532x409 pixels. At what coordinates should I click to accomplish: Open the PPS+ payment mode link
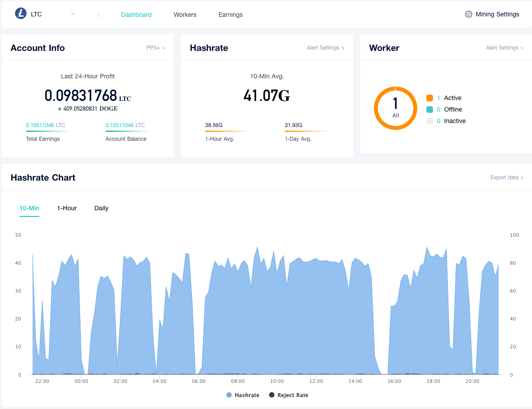pos(155,48)
